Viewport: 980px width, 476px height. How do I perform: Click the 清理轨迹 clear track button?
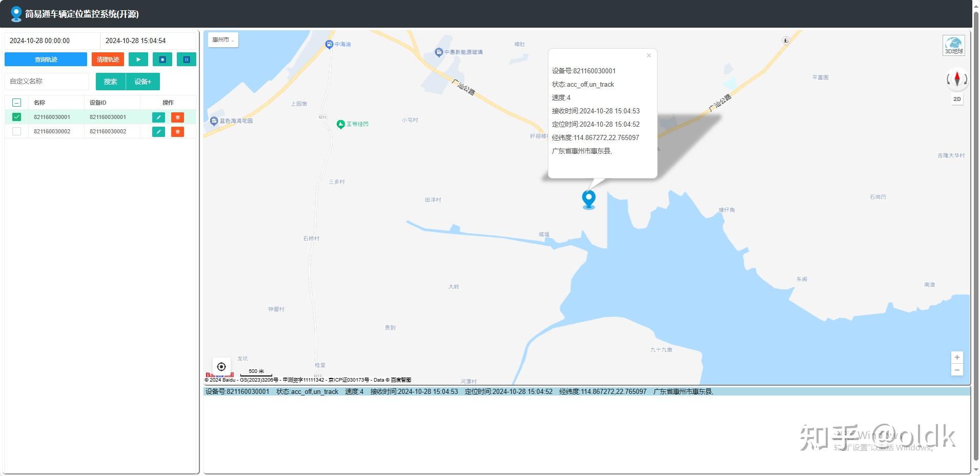tap(108, 59)
